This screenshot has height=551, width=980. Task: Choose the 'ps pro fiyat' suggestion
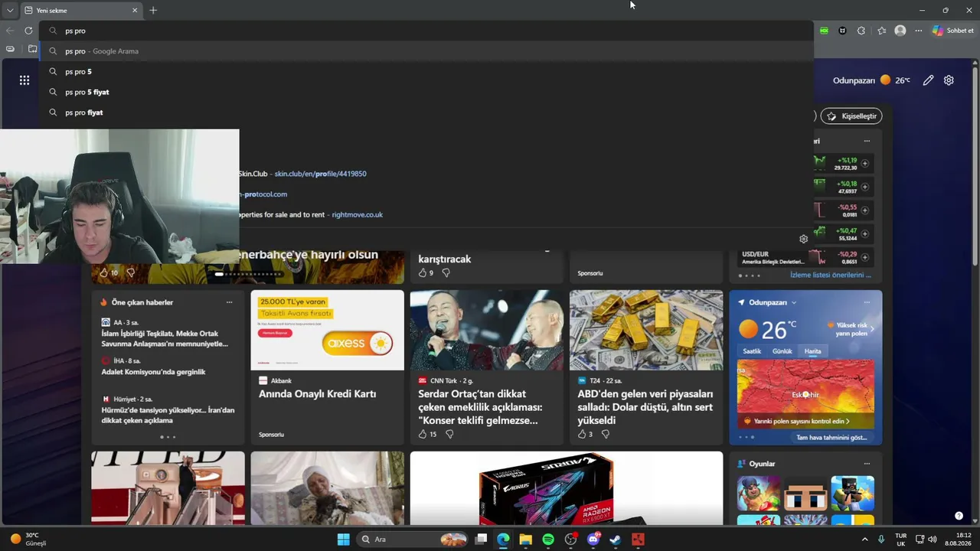coord(426,112)
